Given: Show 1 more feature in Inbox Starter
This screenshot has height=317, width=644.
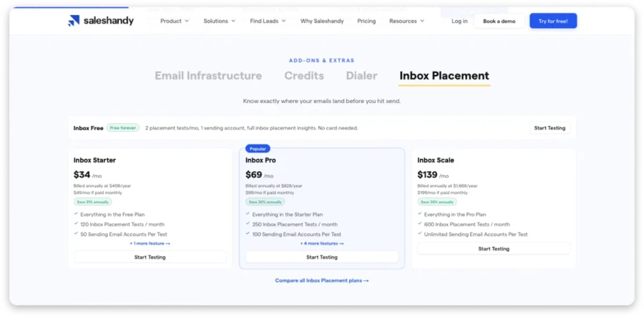Looking at the screenshot, I should point(150,243).
